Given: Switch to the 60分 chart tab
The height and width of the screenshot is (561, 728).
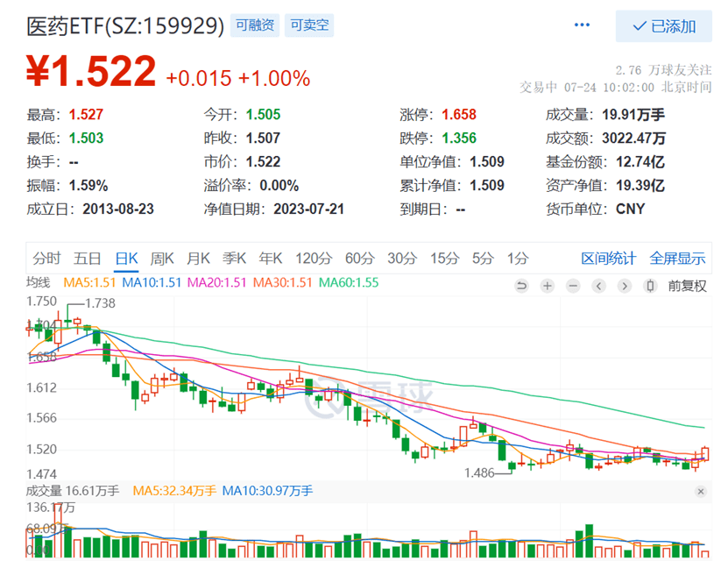Looking at the screenshot, I should [x=358, y=259].
